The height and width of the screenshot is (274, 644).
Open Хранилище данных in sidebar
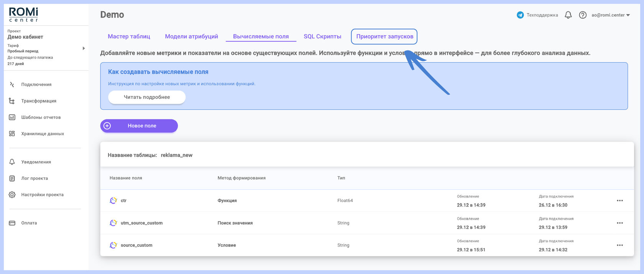click(x=43, y=134)
